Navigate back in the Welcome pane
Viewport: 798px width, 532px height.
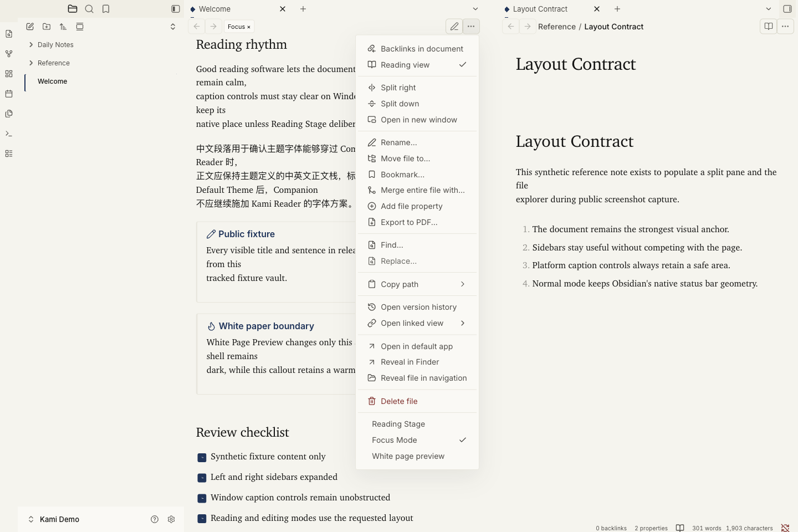pos(197,27)
